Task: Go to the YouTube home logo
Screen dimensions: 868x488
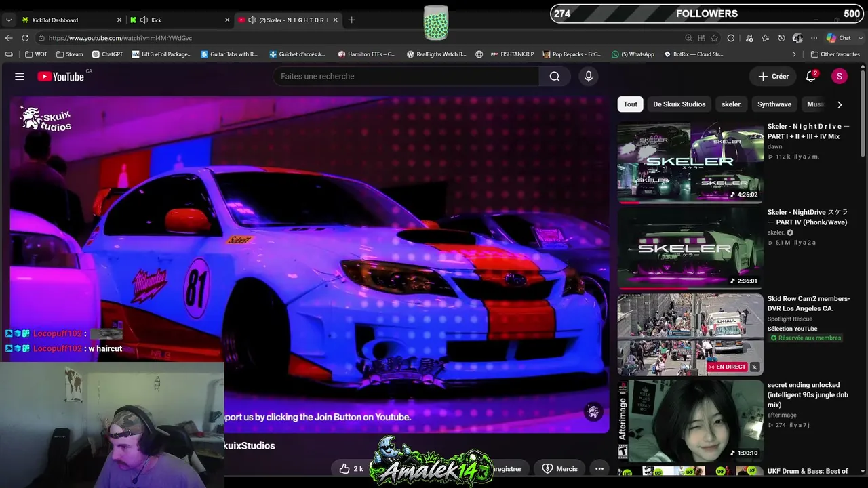Action: pyautogui.click(x=61, y=77)
